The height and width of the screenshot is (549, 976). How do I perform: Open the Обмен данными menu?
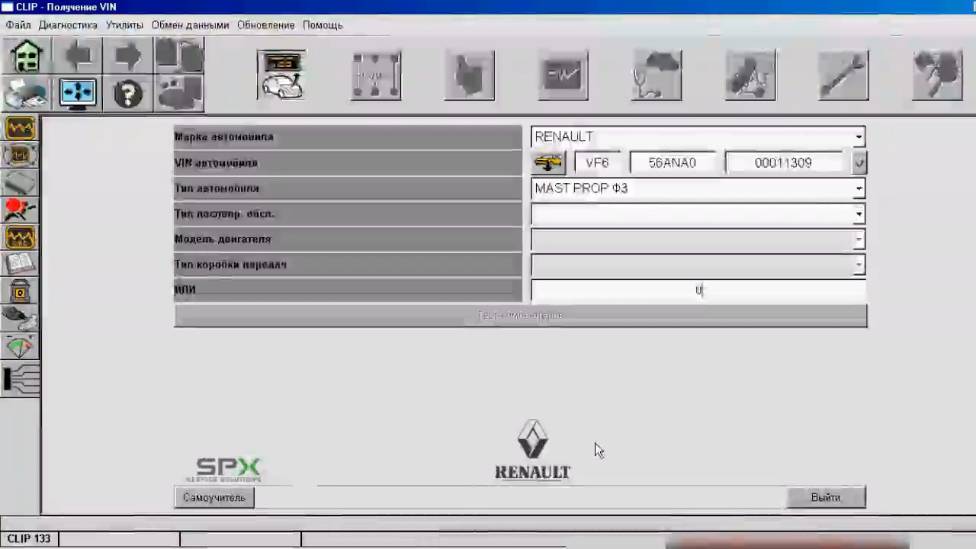pyautogui.click(x=190, y=26)
